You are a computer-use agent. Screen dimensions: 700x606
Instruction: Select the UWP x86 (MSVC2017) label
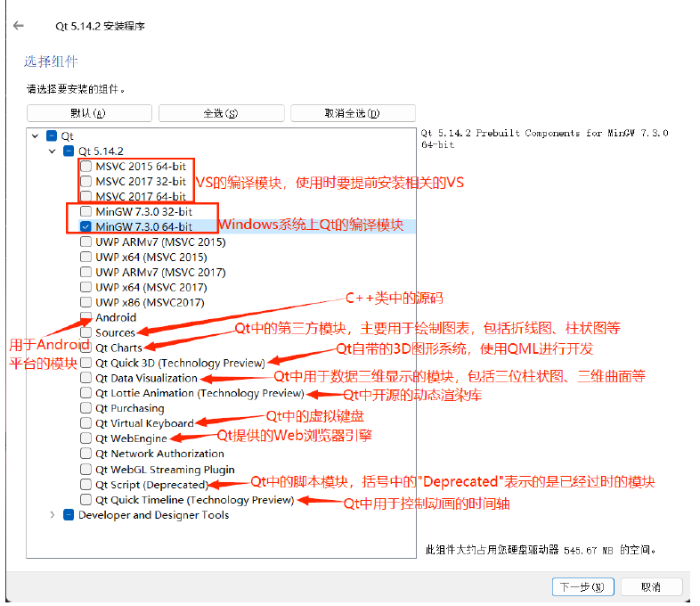(x=150, y=302)
